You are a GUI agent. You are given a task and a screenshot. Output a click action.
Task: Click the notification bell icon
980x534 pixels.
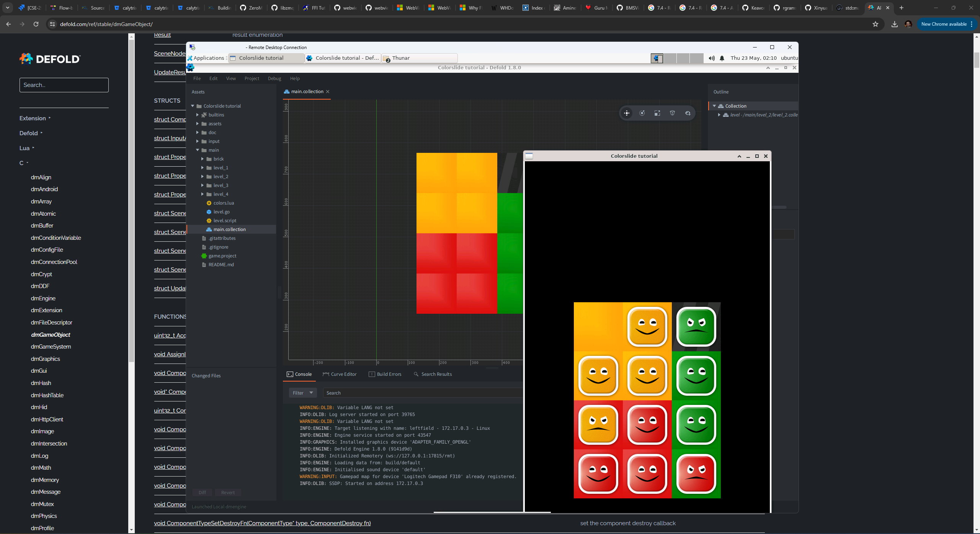point(722,58)
